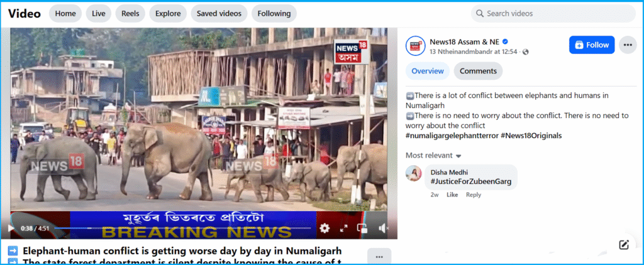The image size is (644, 265).
Task: Follow News18 Assam & NE
Action: [591, 45]
